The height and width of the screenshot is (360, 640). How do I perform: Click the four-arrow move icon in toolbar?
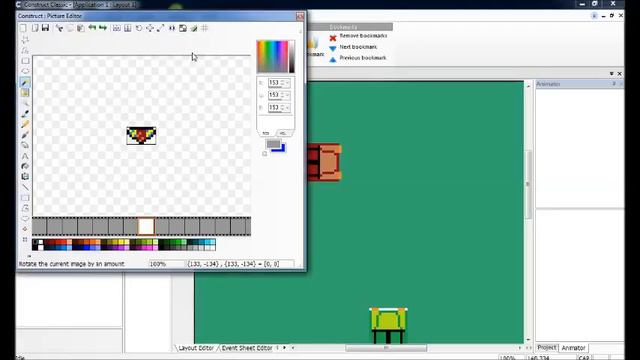pos(150,28)
